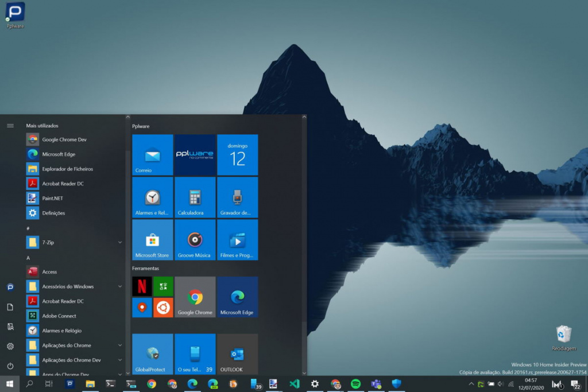This screenshot has width=588, height=392.
Task: Select Access in the app list
Action: pyautogui.click(x=49, y=271)
